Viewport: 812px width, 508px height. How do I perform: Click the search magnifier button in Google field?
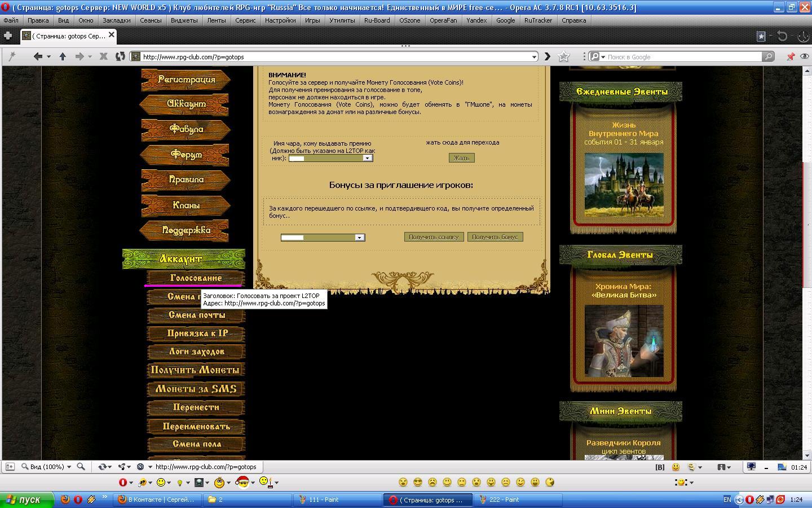(768, 56)
